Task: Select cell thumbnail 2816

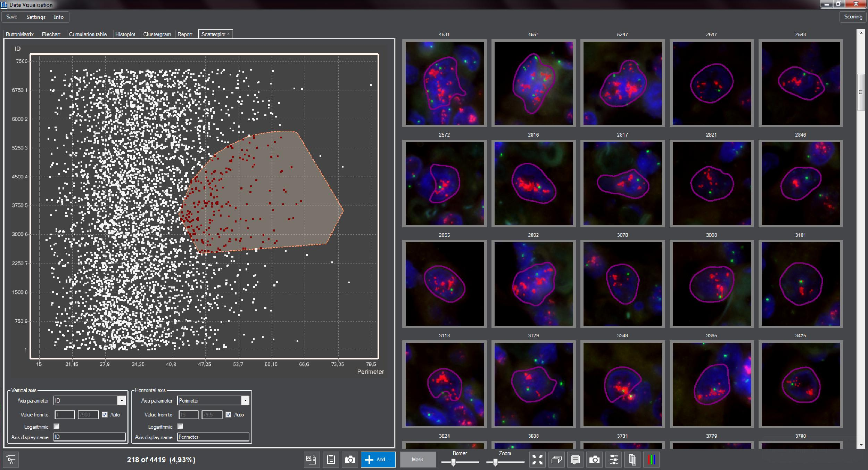Action: pyautogui.click(x=533, y=183)
